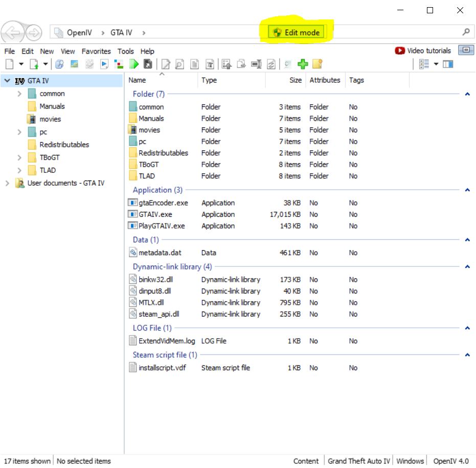Click the dark save-disk toolbar icon

tap(148, 64)
